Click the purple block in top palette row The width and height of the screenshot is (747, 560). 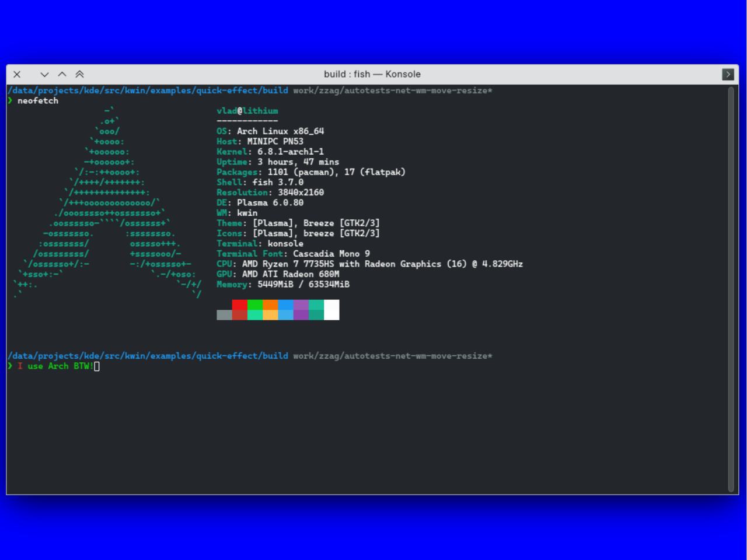[x=301, y=304]
